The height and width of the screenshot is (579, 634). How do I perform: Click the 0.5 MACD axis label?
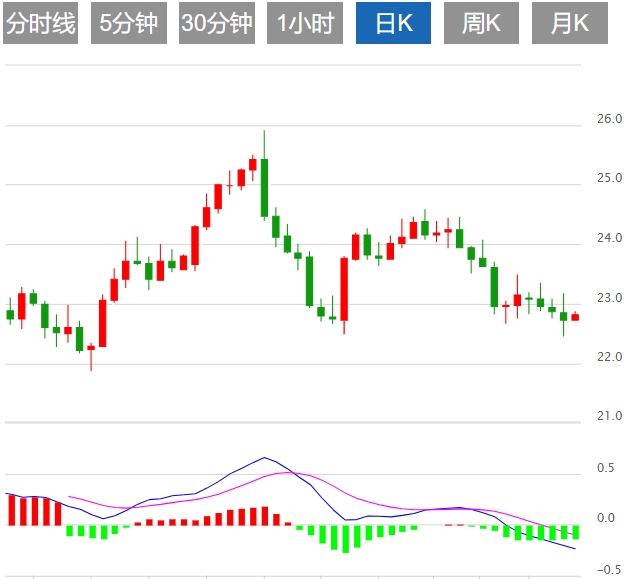point(605,467)
